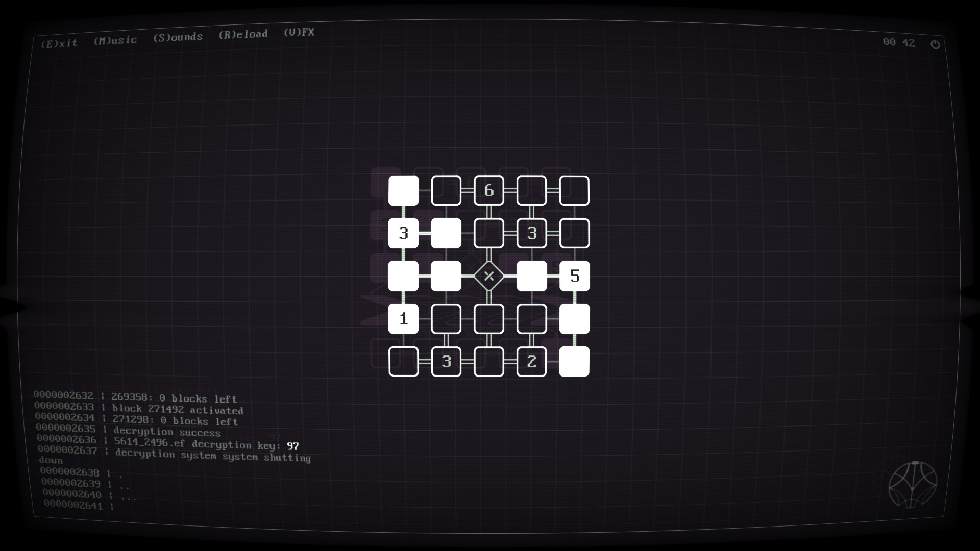Click the power icon near the timer
Image resolution: width=980 pixels, height=551 pixels.
pos(935,44)
